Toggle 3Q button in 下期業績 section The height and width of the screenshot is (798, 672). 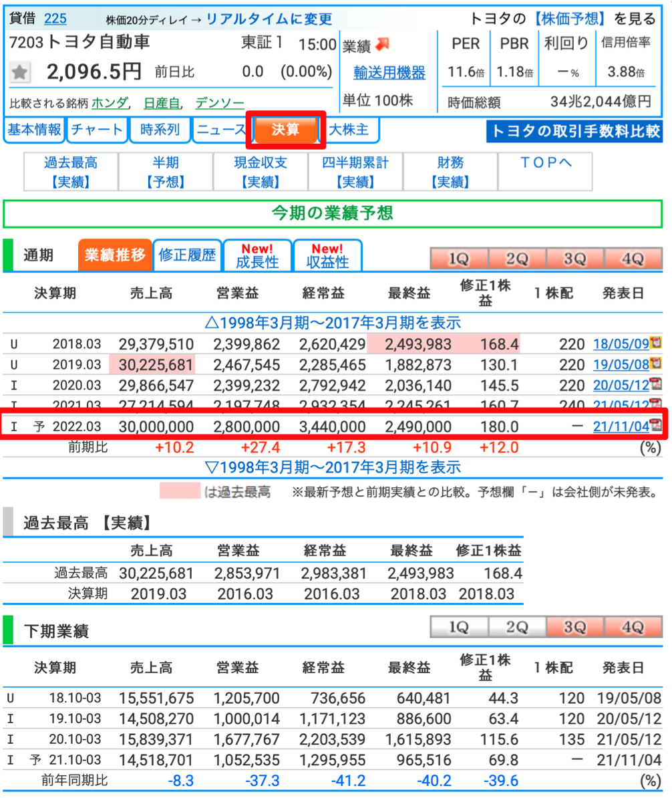[575, 627]
